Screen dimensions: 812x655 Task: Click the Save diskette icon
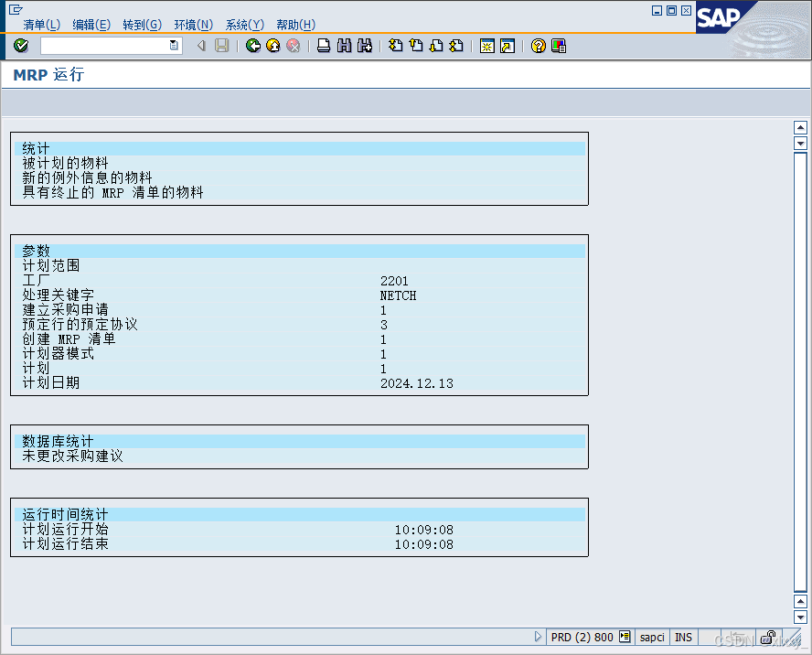[222, 46]
